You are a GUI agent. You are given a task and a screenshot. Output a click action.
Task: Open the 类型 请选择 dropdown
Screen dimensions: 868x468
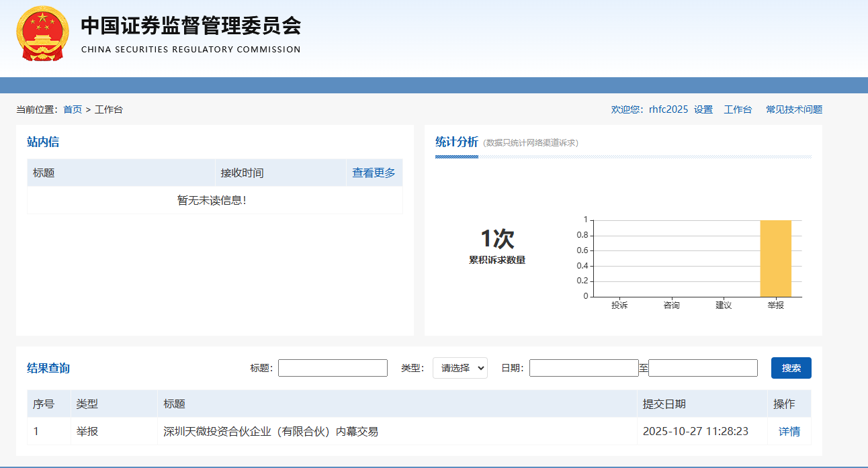[460, 368]
